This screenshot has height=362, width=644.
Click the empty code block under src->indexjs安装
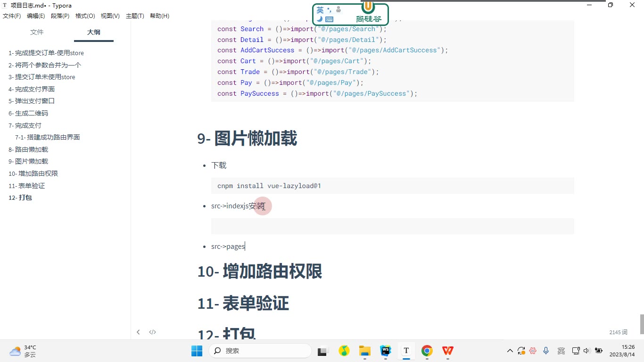pyautogui.click(x=392, y=226)
